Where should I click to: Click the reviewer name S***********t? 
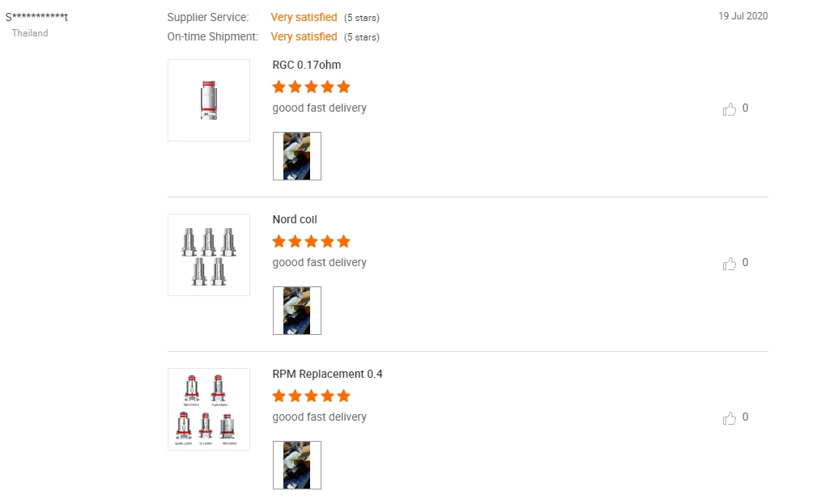[x=36, y=17]
